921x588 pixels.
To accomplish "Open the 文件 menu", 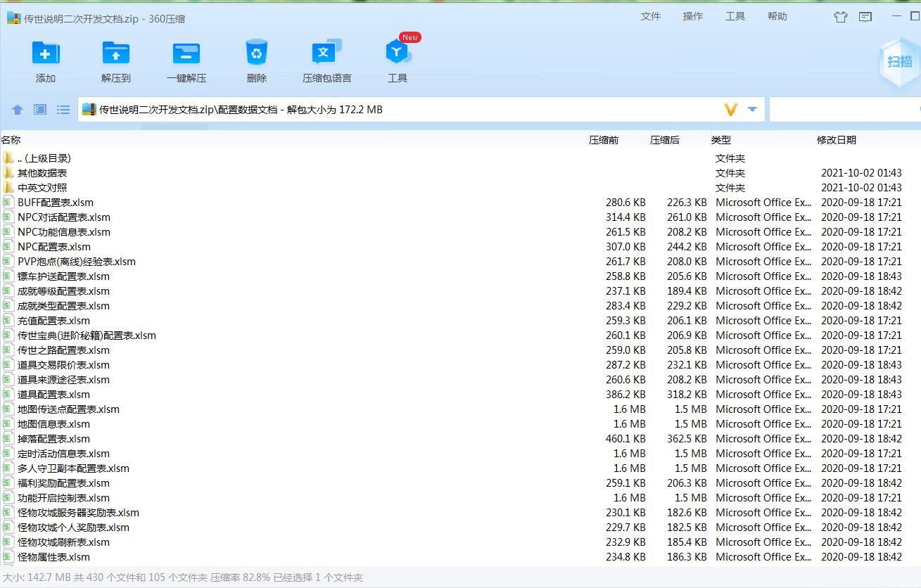I will point(651,16).
